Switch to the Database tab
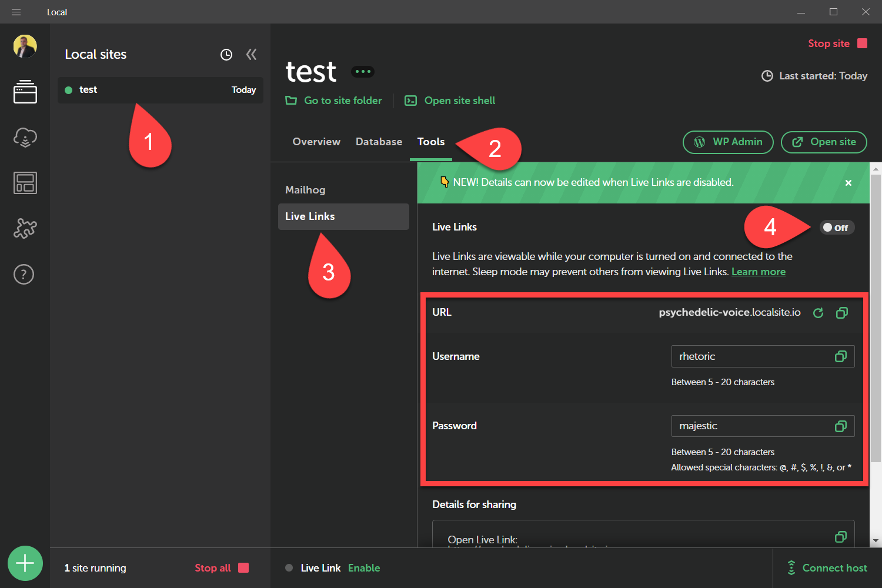 click(379, 142)
